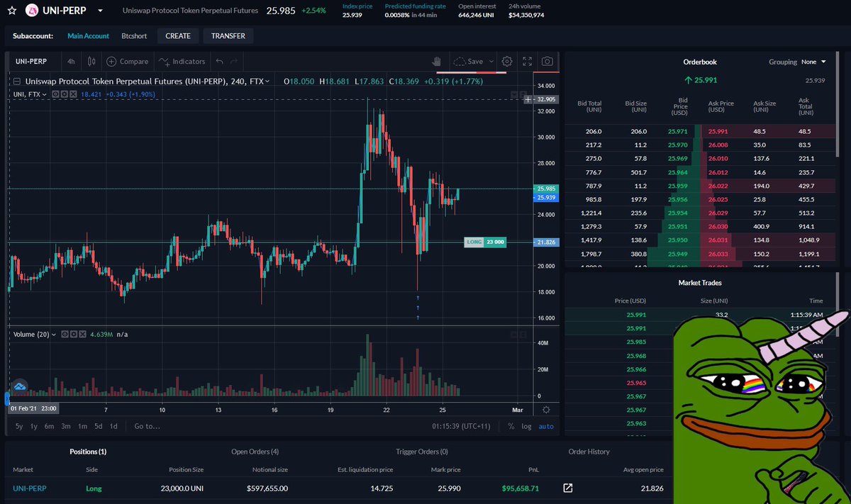
Task: Open the candle chart style picker
Action: [91, 62]
